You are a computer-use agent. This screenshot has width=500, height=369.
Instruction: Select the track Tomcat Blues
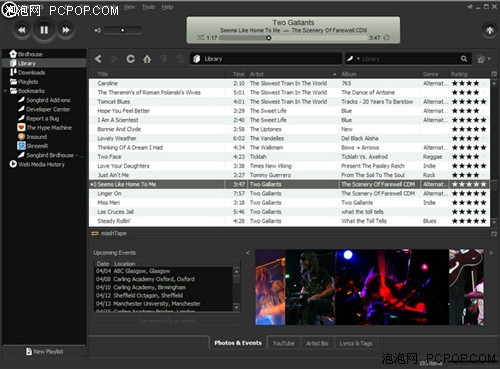[x=289, y=102]
